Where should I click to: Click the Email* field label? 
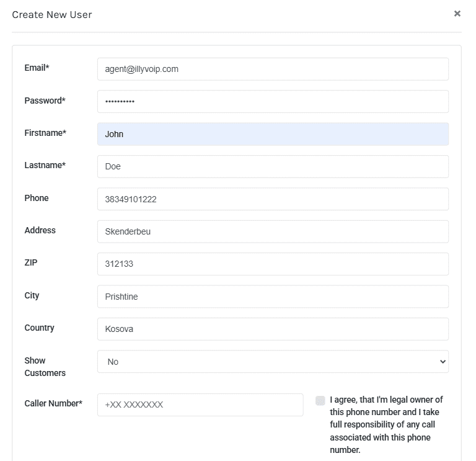(37, 68)
